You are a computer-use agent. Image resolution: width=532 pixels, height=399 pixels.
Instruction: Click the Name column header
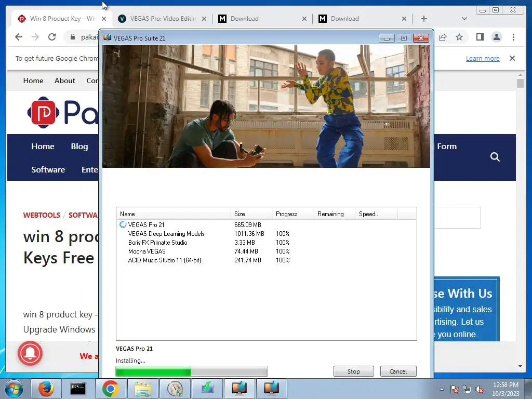click(174, 214)
